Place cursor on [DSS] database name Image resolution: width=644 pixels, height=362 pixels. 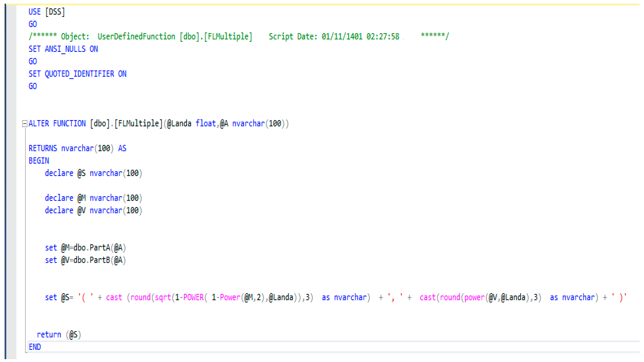click(55, 12)
